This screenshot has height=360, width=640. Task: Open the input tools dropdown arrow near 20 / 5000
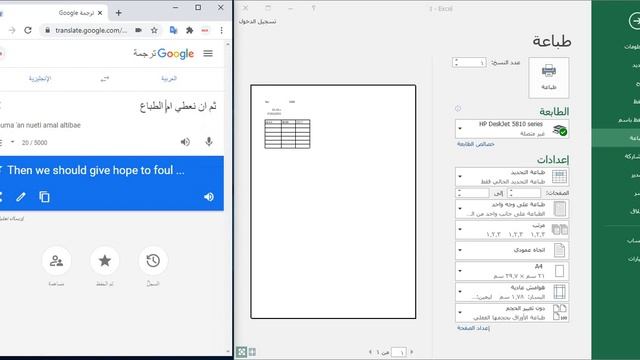click(x=12, y=142)
